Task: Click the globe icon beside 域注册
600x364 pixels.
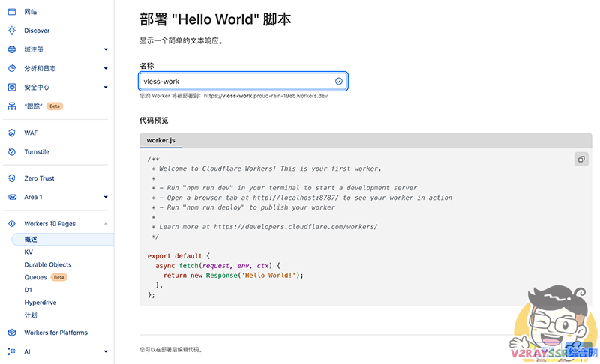Action: (11, 49)
